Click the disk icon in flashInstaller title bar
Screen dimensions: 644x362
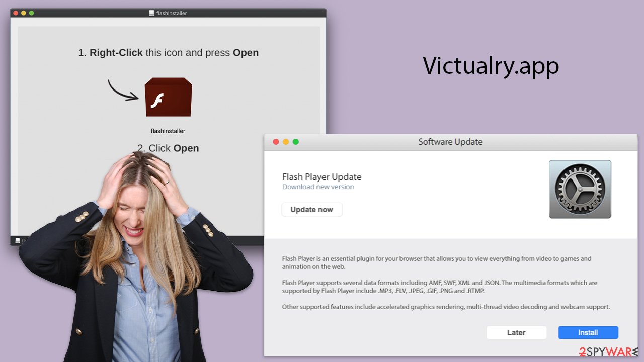tap(151, 13)
